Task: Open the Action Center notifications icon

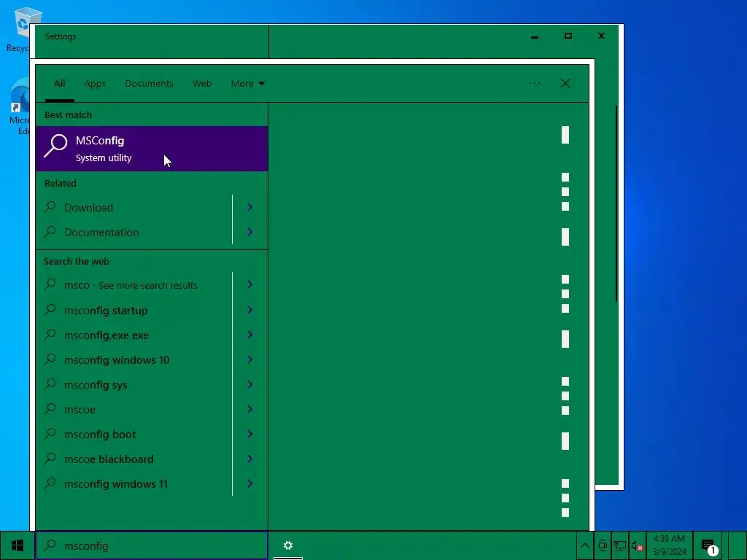Action: [x=709, y=545]
